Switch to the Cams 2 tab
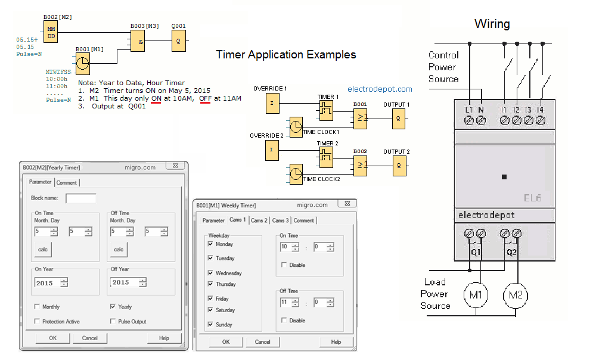Screen dimensions: 596x364 coord(259,220)
